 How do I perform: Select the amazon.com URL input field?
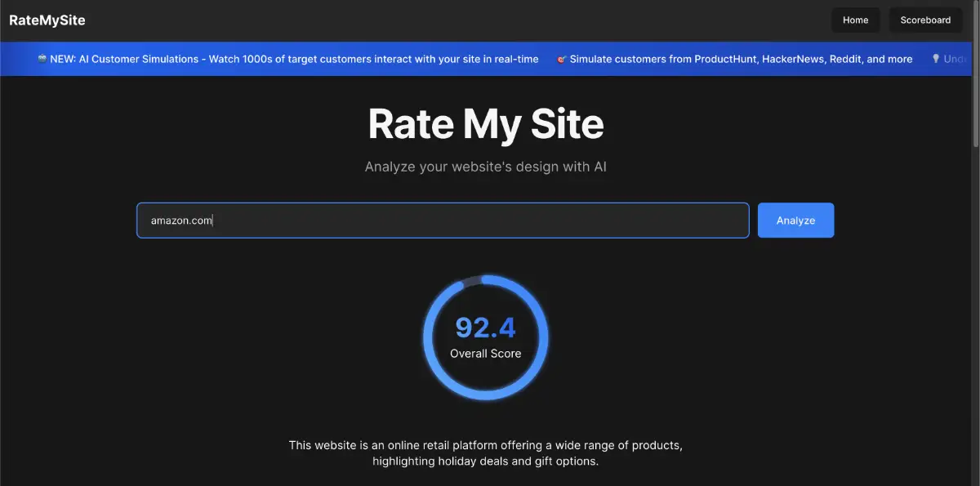pyautogui.click(x=443, y=220)
